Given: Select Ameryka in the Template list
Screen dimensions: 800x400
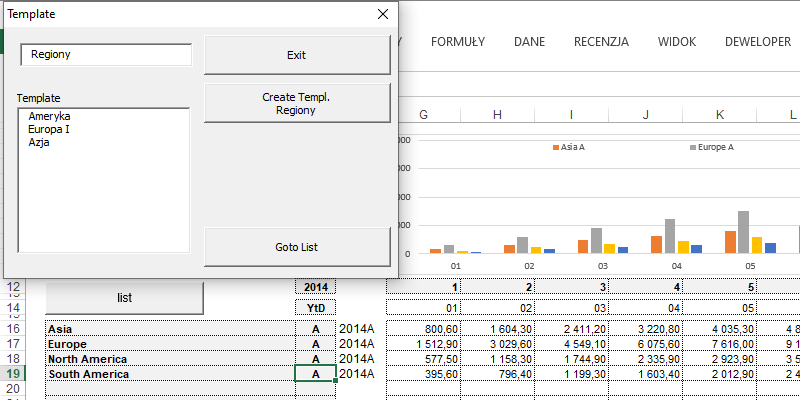Looking at the screenshot, I should click(49, 117).
